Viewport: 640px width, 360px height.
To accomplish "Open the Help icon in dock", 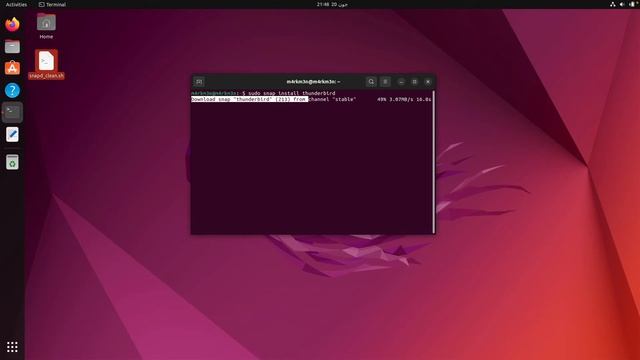I will coord(12,90).
